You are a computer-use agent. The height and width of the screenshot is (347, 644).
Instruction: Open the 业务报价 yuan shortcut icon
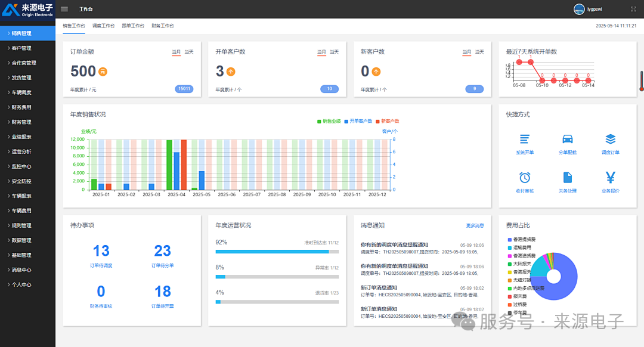[611, 178]
